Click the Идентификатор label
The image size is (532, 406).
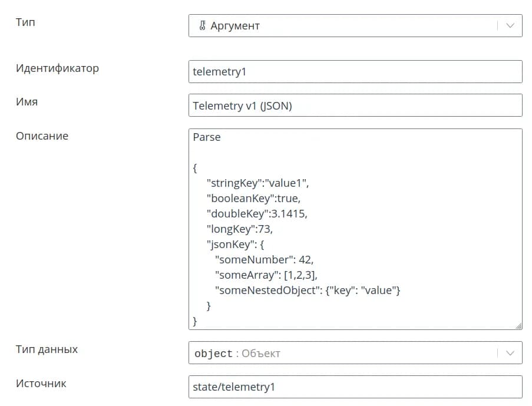click(x=57, y=68)
